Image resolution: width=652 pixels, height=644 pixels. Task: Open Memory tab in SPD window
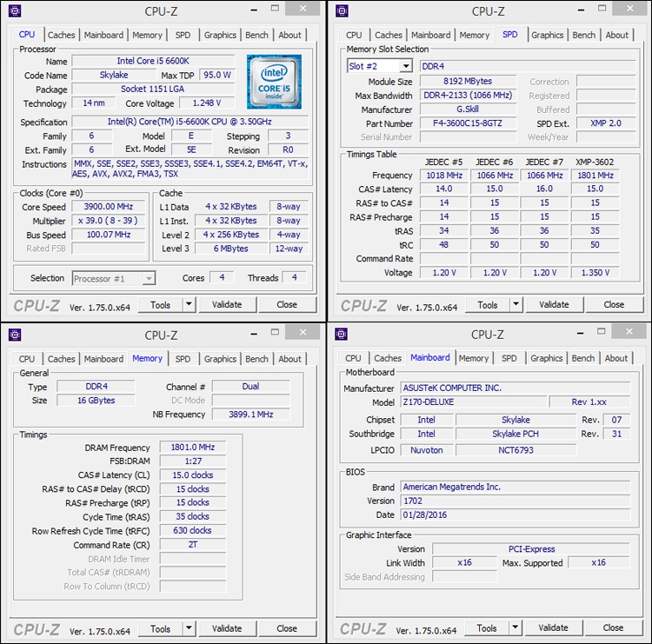[475, 35]
